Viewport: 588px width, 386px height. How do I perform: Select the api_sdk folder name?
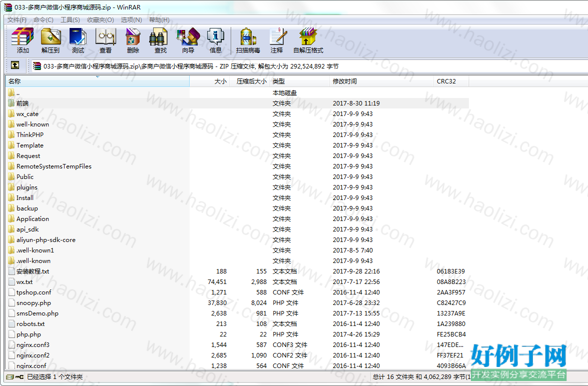(28, 229)
